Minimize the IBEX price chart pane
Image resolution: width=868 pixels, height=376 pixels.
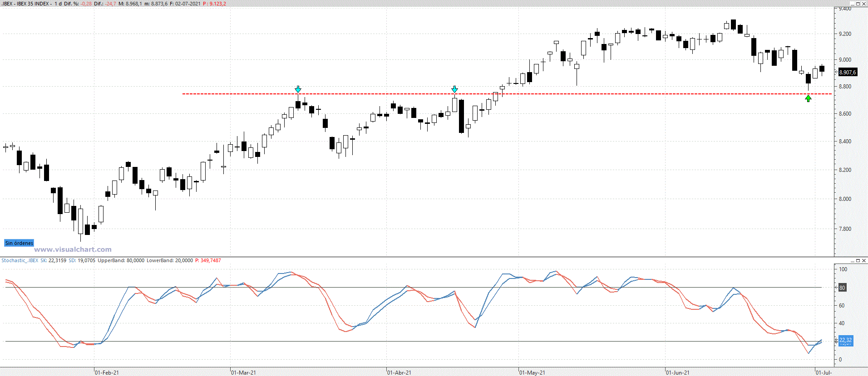point(853,4)
